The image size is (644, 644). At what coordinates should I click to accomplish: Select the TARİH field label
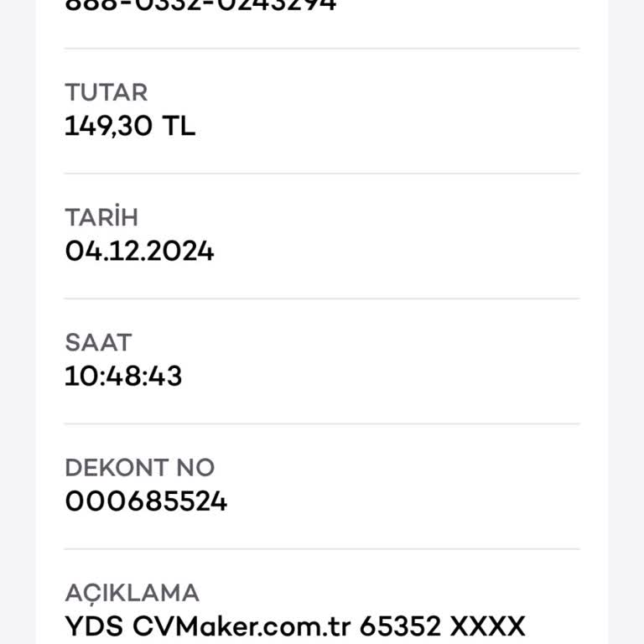click(x=101, y=217)
